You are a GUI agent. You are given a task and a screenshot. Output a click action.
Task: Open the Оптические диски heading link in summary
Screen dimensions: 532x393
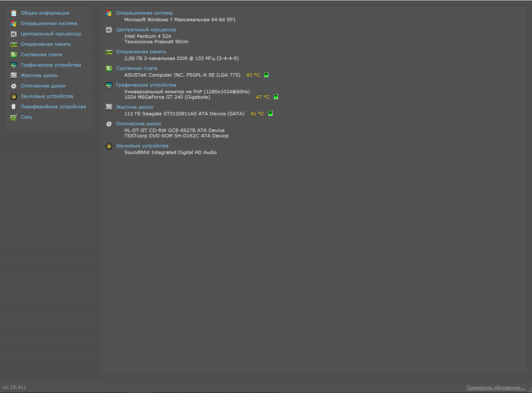139,124
